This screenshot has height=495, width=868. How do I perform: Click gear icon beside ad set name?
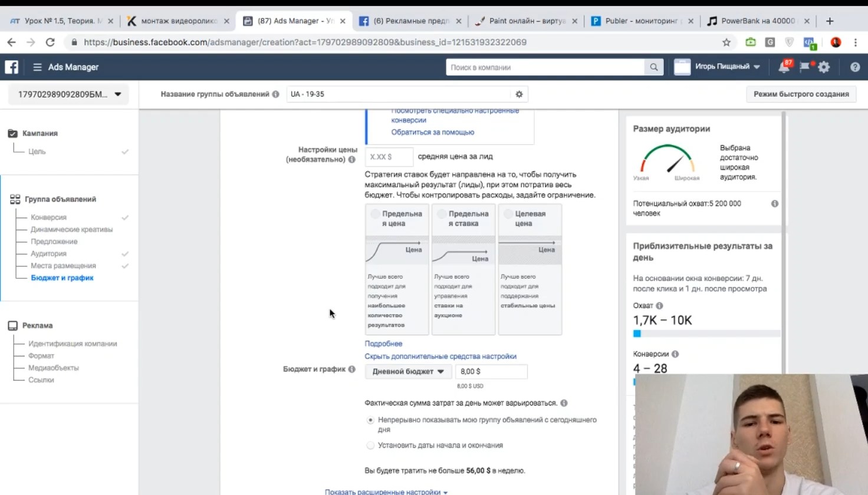[x=519, y=94]
